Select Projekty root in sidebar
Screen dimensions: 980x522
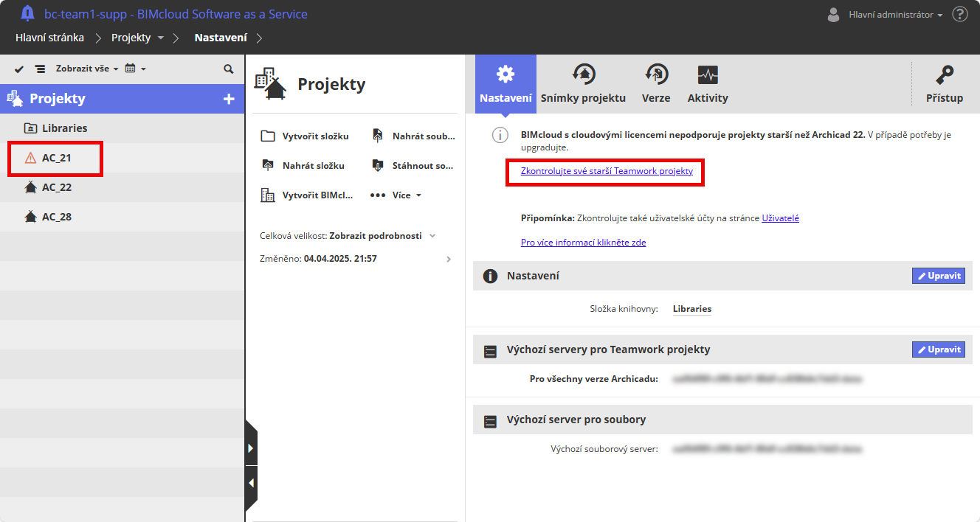[x=122, y=98]
